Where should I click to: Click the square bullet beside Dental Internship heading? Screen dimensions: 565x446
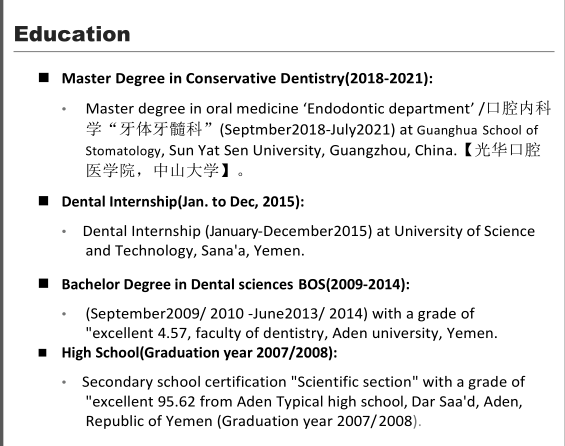pyautogui.click(x=44, y=201)
